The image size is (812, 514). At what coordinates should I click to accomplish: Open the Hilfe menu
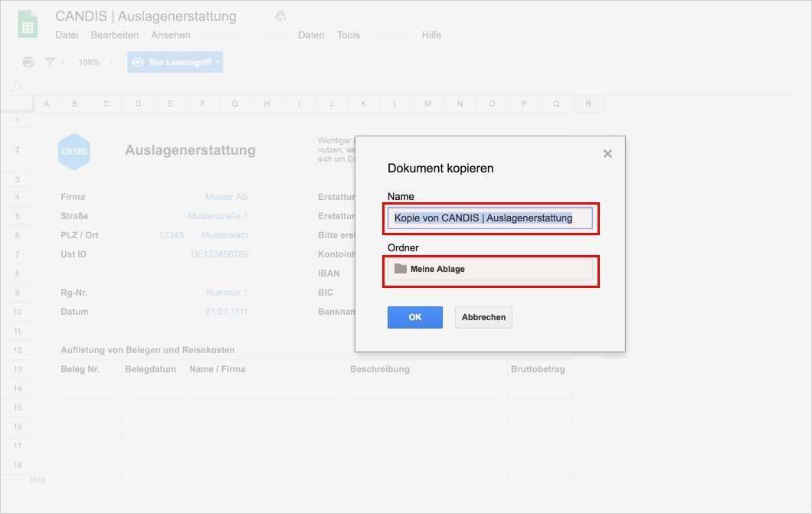click(x=431, y=35)
